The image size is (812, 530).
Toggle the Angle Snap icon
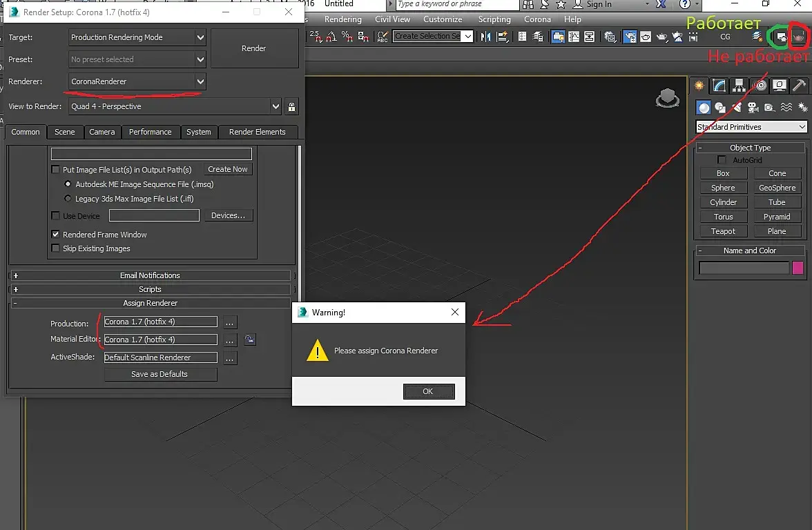point(331,36)
